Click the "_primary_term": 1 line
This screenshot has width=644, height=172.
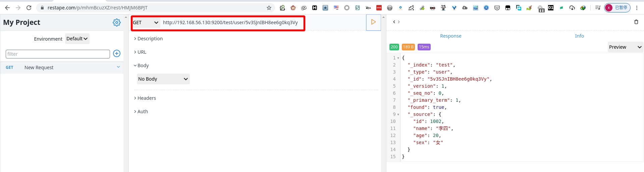434,100
